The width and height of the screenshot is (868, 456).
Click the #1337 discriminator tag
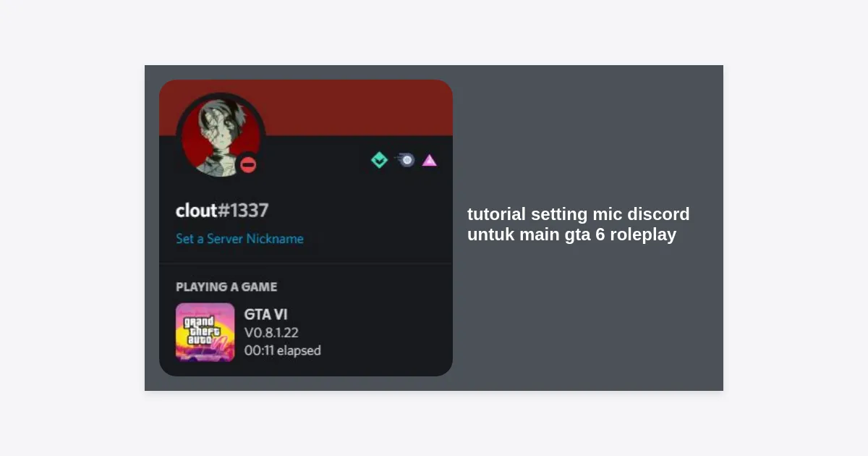(x=243, y=211)
